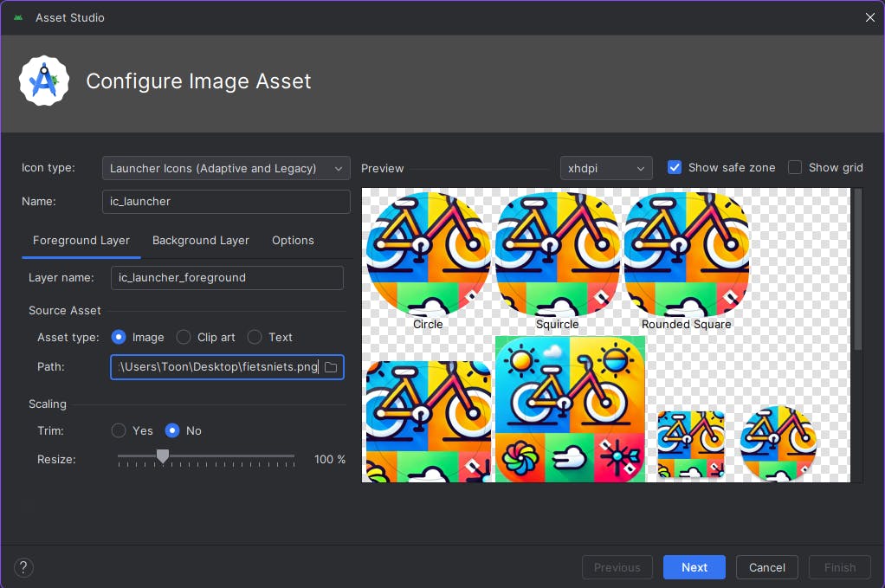Select the Clip art asset type
This screenshot has width=885, height=588.
click(x=184, y=337)
